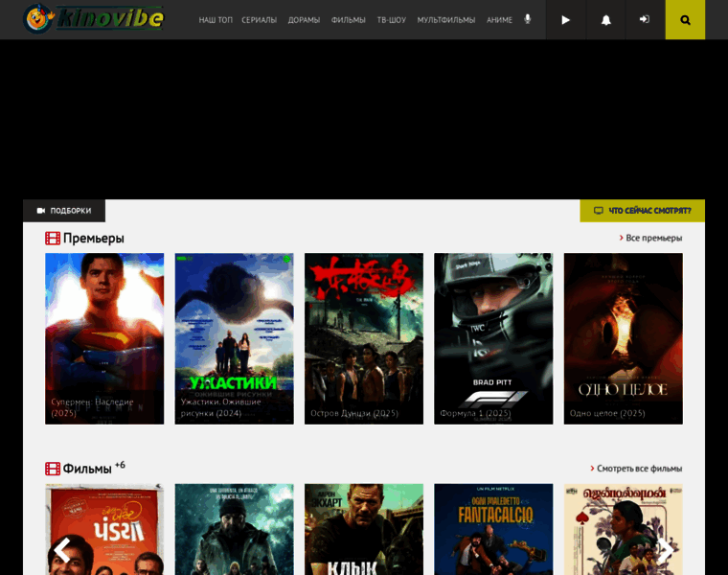Open the Клык movie poster

364,530
